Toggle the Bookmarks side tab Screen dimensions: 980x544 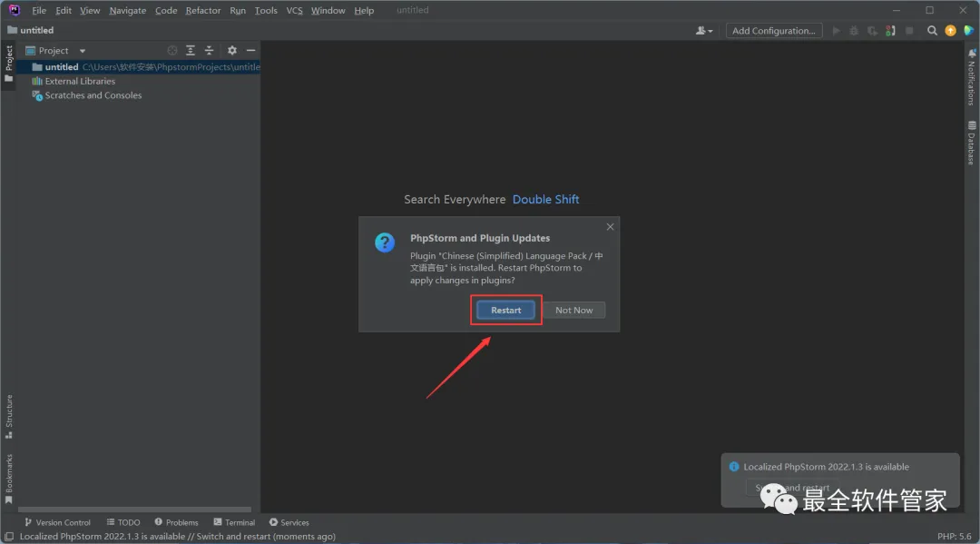coord(9,479)
